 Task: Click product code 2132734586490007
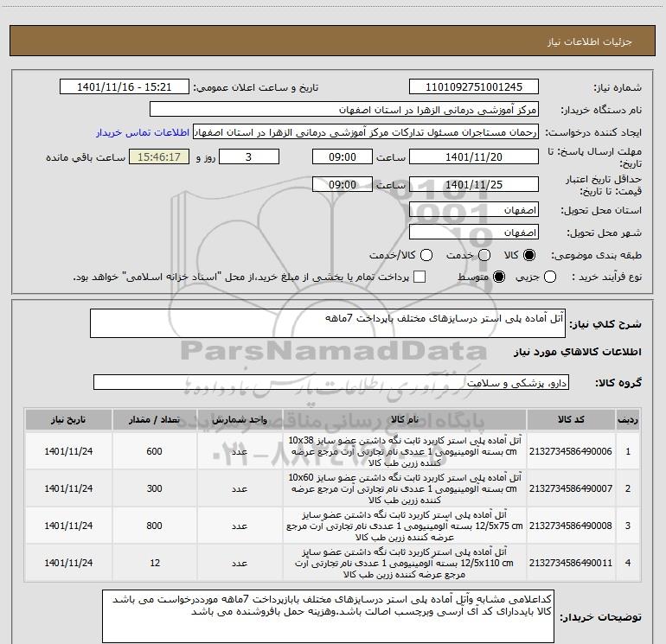[571, 488]
